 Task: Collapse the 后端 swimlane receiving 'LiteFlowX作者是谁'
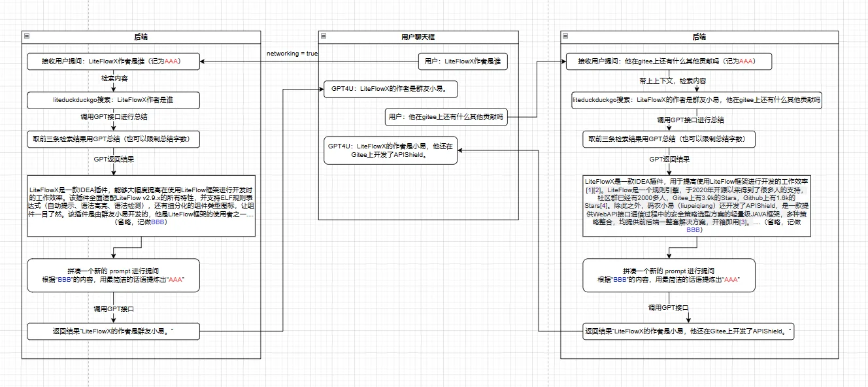click(26, 37)
